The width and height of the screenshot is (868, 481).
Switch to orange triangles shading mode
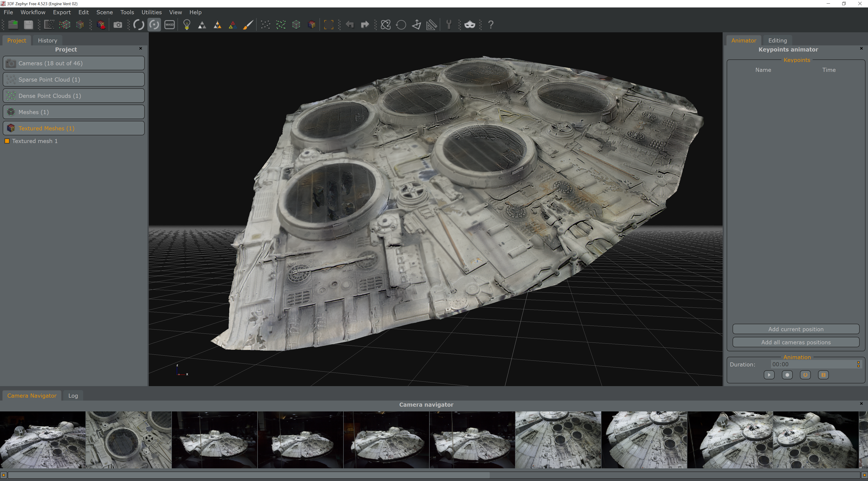[x=217, y=25]
